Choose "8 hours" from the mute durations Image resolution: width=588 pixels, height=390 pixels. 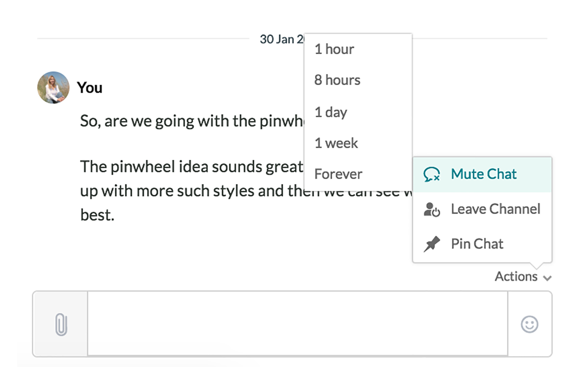(337, 80)
